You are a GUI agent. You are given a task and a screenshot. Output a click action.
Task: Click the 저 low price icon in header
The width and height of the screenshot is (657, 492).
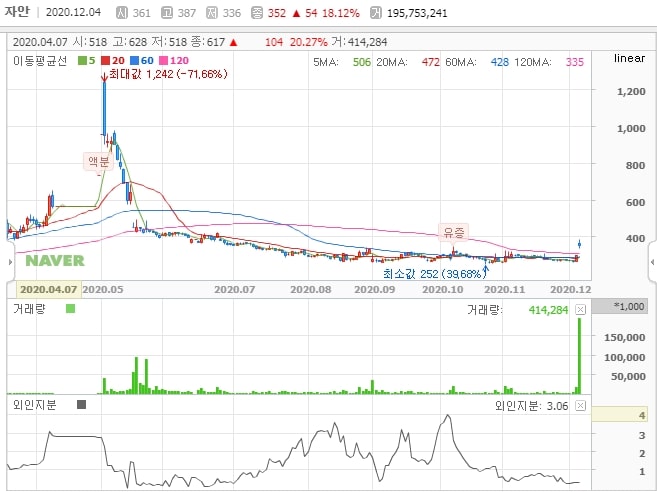point(212,13)
